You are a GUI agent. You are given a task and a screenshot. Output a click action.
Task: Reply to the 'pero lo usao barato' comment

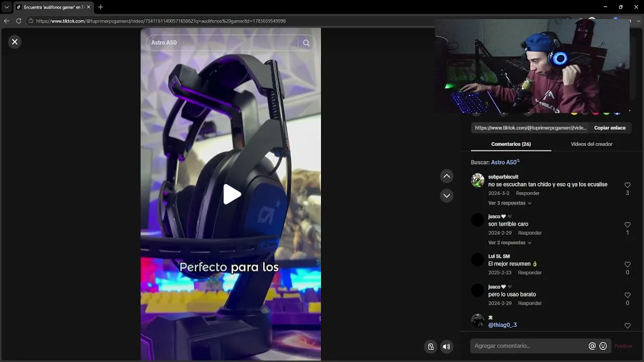(x=530, y=304)
